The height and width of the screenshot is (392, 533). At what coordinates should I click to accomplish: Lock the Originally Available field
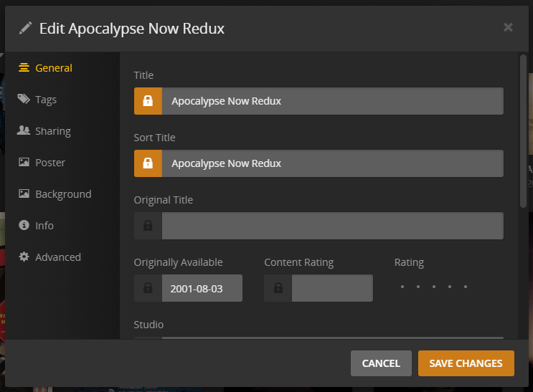point(148,288)
